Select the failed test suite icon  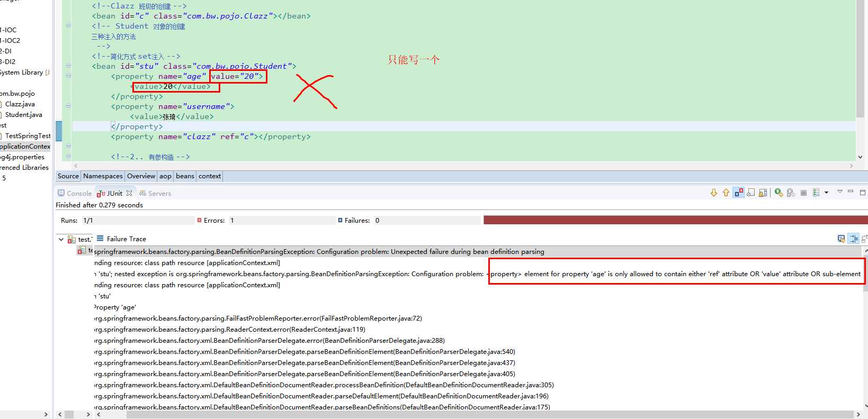71,240
